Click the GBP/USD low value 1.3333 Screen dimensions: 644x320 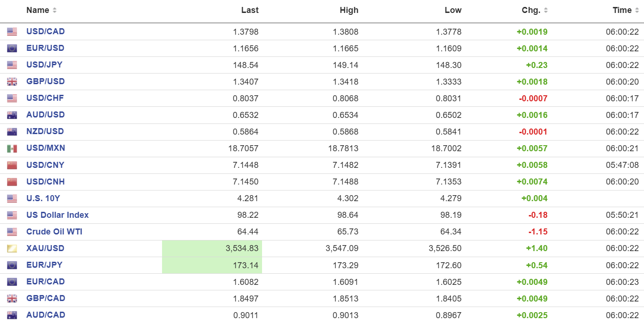click(x=450, y=82)
